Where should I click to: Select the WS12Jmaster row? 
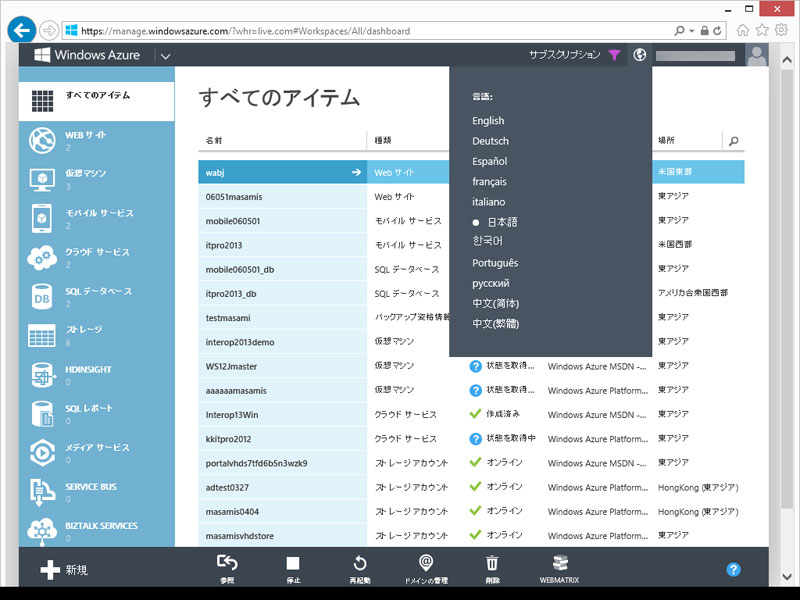[471, 366]
